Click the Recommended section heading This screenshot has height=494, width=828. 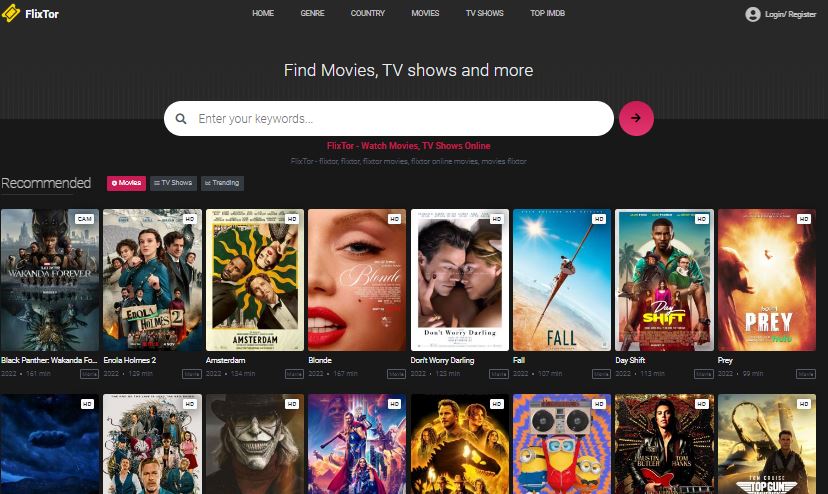pyautogui.click(x=46, y=183)
